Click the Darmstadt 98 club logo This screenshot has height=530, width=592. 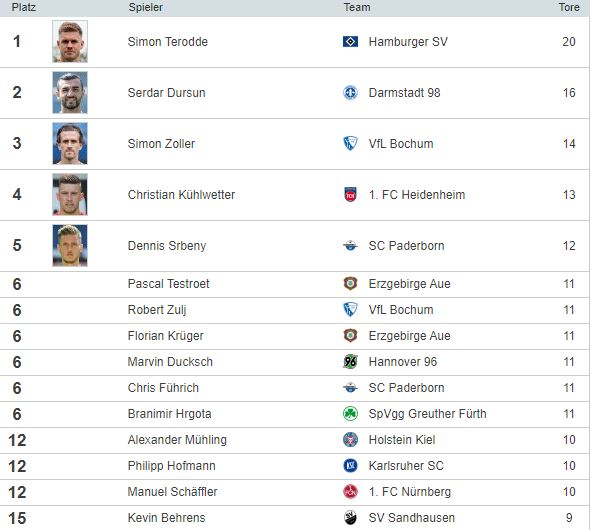(x=350, y=92)
